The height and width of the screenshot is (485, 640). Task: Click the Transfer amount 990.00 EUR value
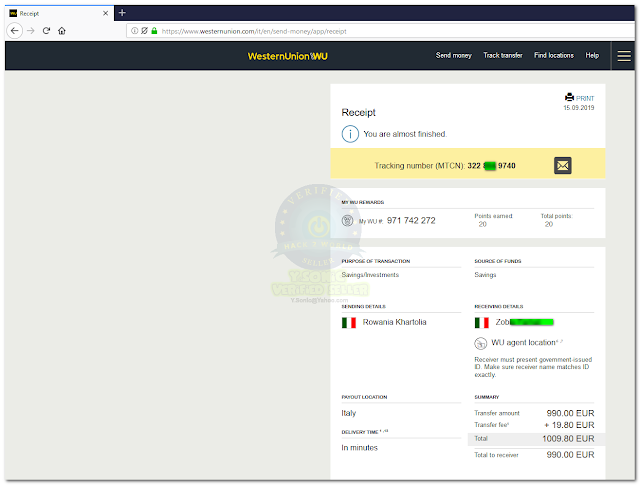click(x=570, y=413)
